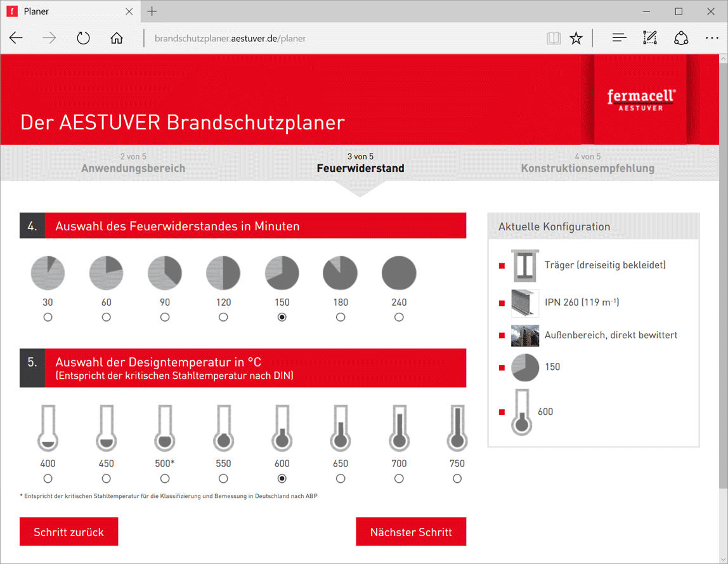Click the 240 minutes full pie icon
Viewport: 728px width, 564px height.
point(399,273)
